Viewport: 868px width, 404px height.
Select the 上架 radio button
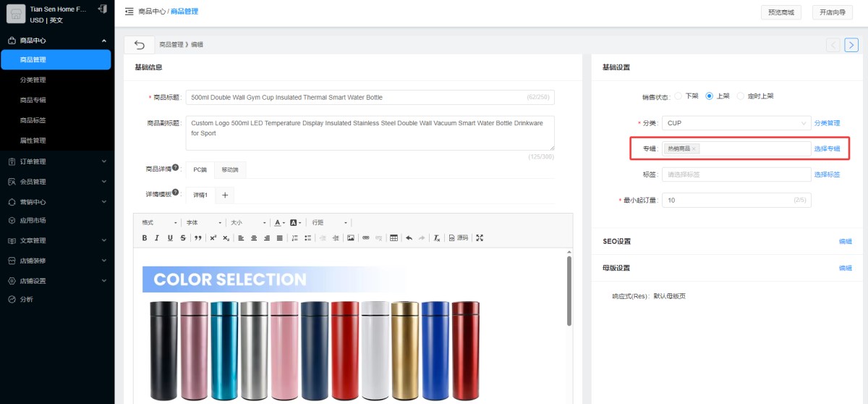click(x=710, y=96)
